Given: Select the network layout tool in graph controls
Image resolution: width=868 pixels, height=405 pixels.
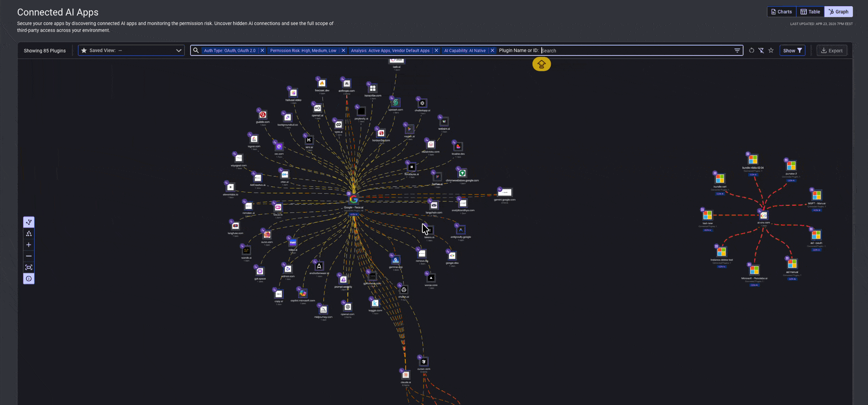Looking at the screenshot, I should (x=29, y=222).
